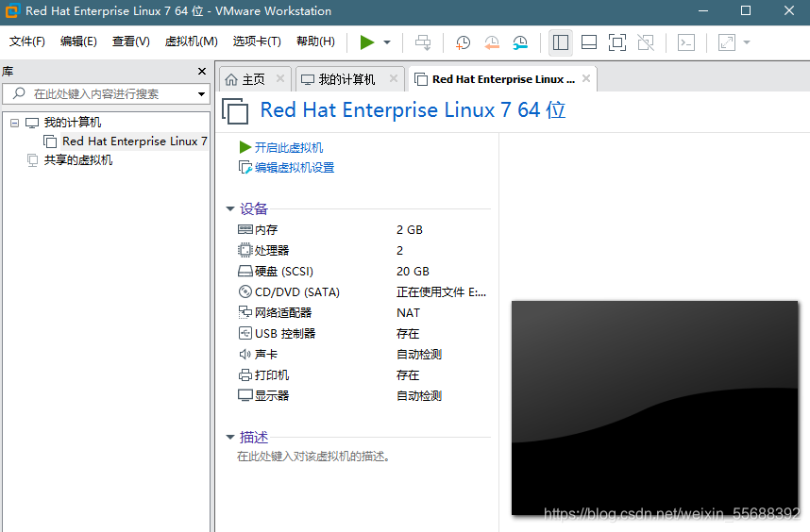Open the 文件(F) menu
This screenshot has height=532, width=810.
point(26,42)
